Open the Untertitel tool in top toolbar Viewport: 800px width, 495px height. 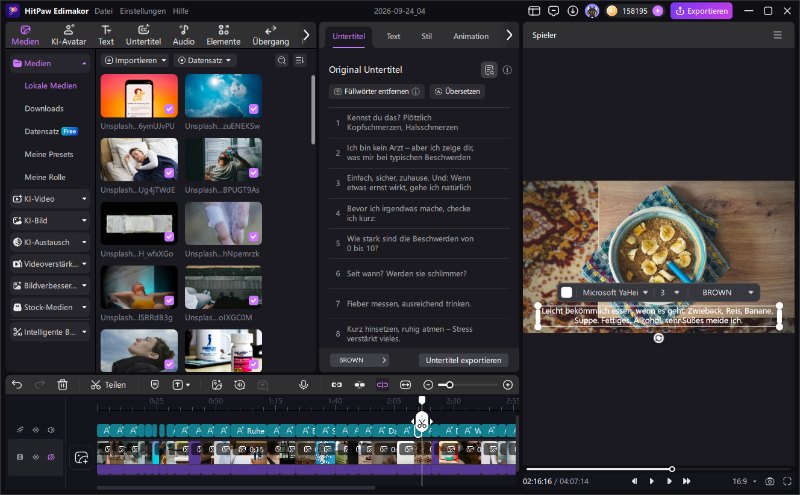pyautogui.click(x=143, y=35)
